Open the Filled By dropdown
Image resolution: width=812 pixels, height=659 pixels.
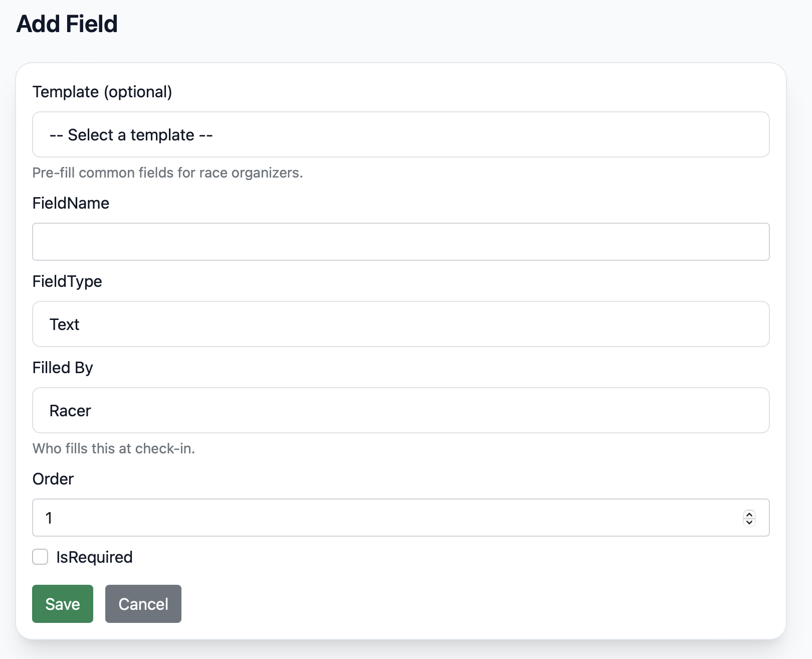click(x=400, y=410)
